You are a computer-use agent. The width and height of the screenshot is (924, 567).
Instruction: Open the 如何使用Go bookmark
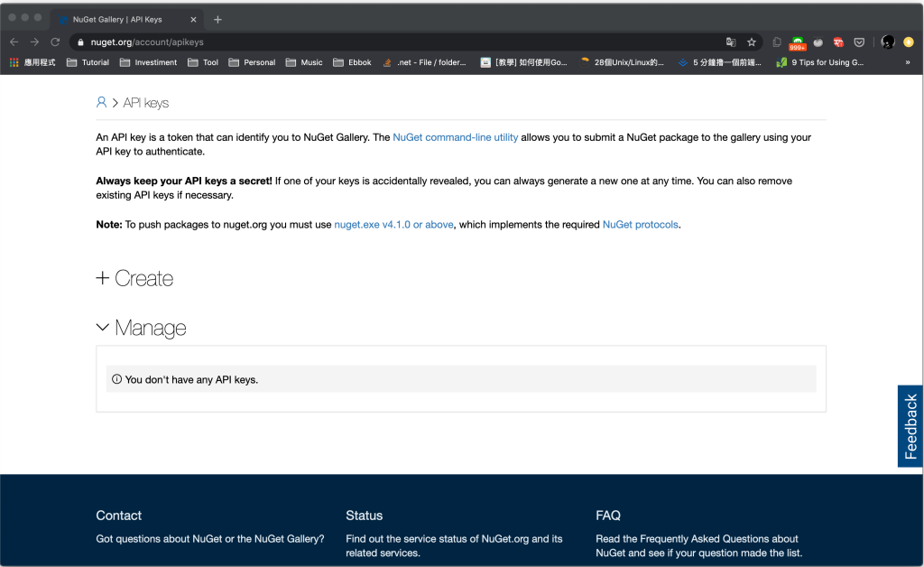524,62
